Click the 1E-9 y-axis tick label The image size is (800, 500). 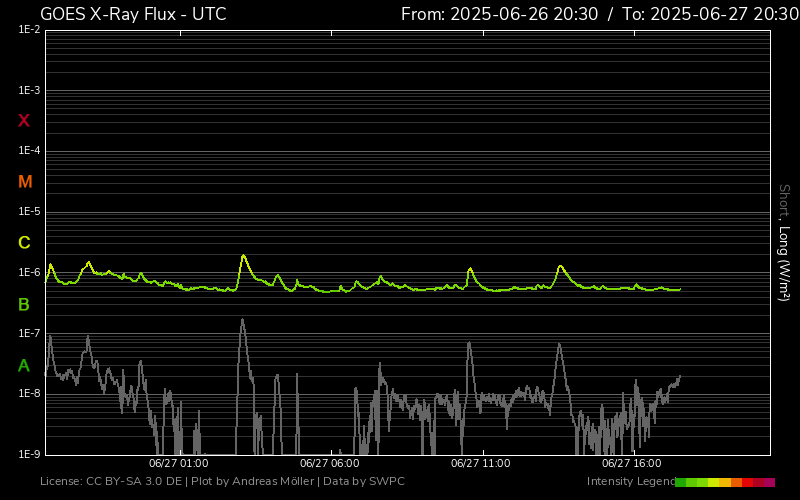click(x=29, y=454)
